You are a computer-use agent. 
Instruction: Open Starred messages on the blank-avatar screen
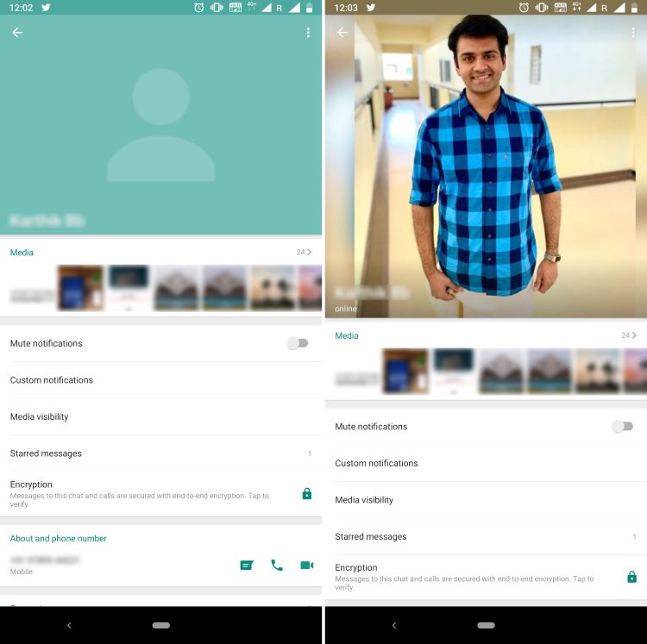(x=47, y=453)
